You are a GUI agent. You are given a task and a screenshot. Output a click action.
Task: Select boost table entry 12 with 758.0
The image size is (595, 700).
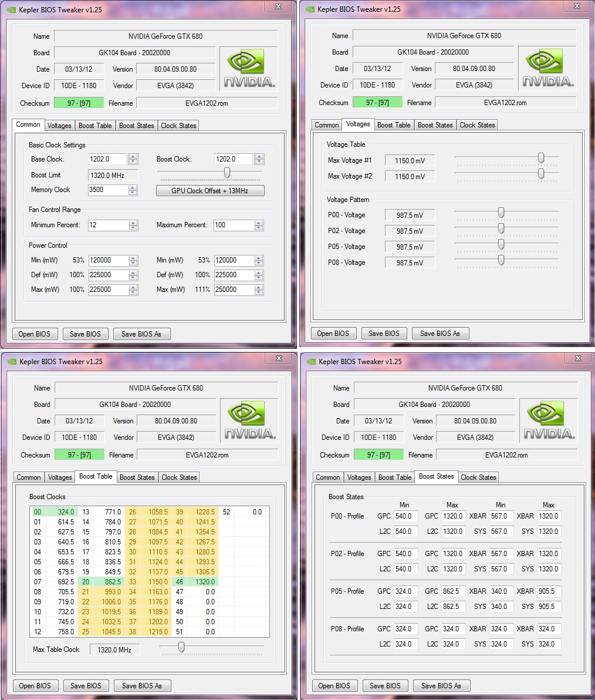54,632
